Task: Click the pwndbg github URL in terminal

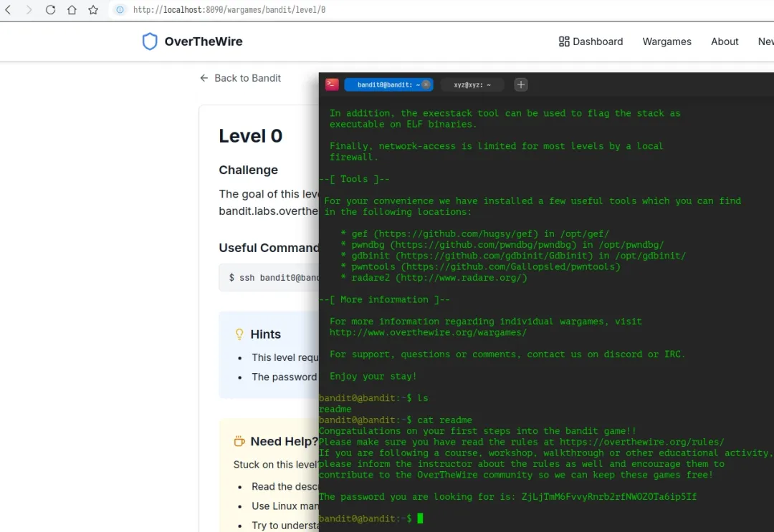Action: 483,245
